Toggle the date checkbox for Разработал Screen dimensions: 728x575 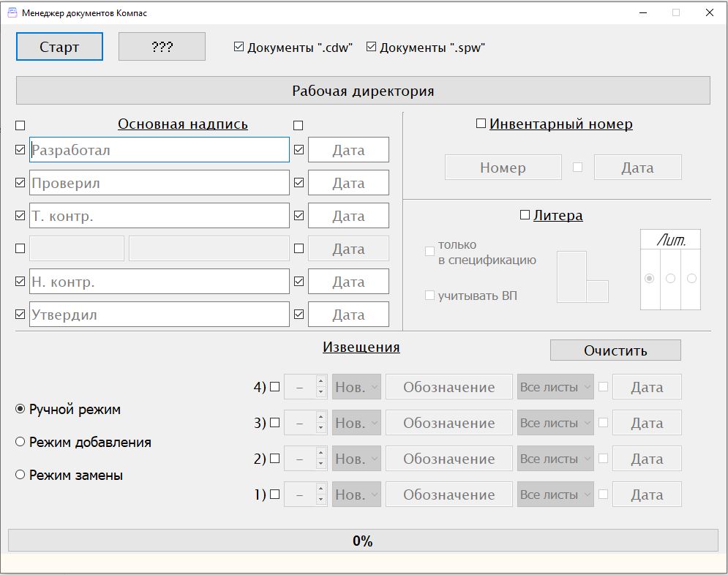click(299, 149)
